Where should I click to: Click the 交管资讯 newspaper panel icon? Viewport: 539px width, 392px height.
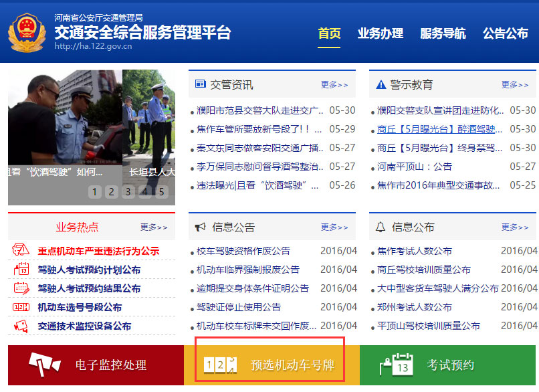(200, 84)
